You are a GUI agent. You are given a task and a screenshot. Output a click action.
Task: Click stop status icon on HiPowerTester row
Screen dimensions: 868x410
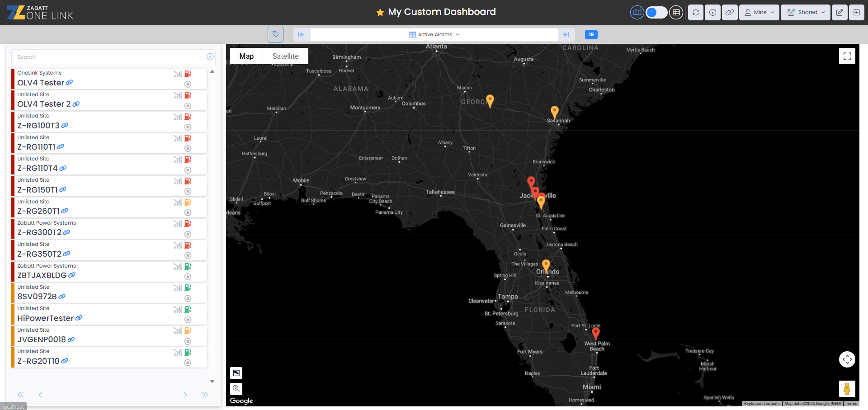pyautogui.click(x=188, y=320)
